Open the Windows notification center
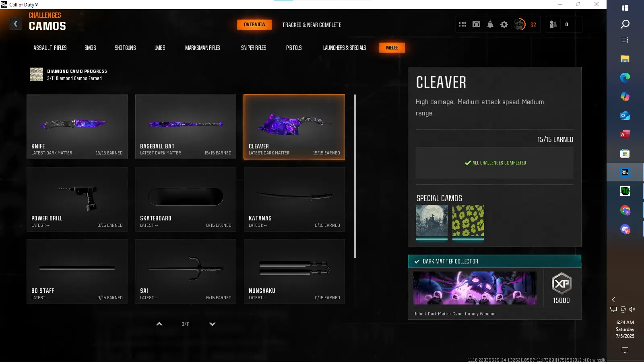Screen dimensions: 644x362 tap(625, 350)
